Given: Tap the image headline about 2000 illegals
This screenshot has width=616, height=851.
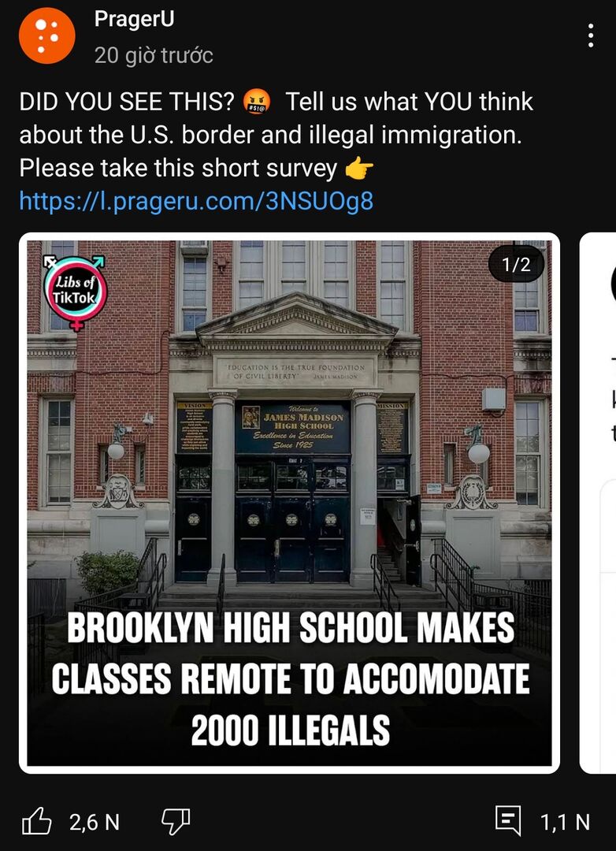Looking at the screenshot, I should (291, 679).
